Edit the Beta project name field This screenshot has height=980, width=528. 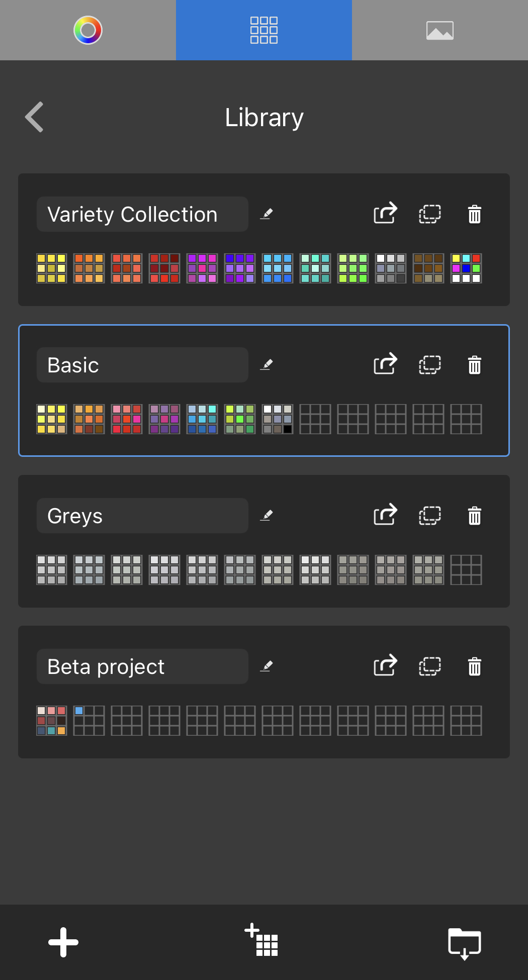click(142, 666)
